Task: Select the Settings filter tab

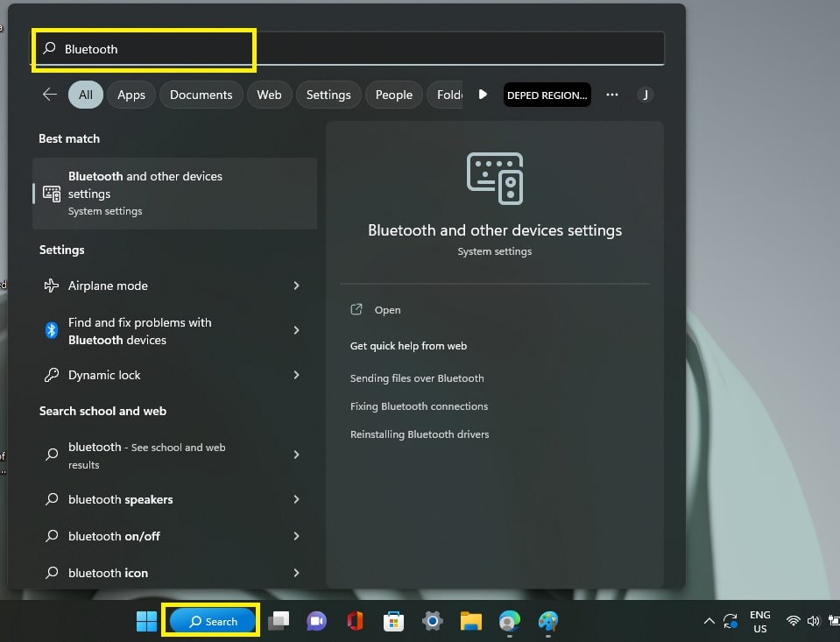Action: tap(328, 95)
